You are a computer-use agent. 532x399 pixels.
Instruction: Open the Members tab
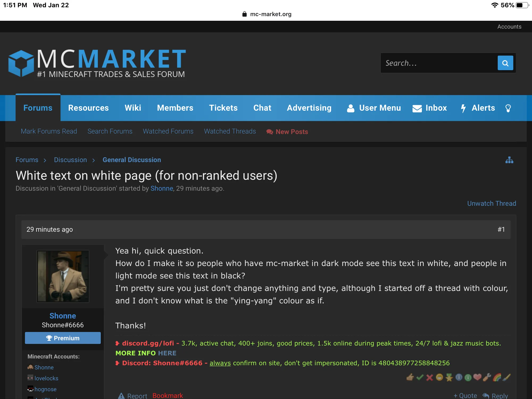point(175,108)
